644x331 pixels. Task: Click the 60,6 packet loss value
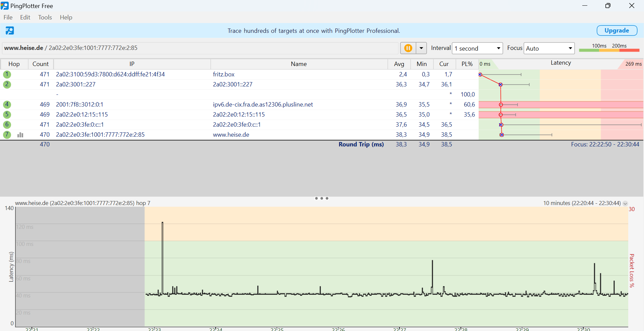tap(469, 105)
